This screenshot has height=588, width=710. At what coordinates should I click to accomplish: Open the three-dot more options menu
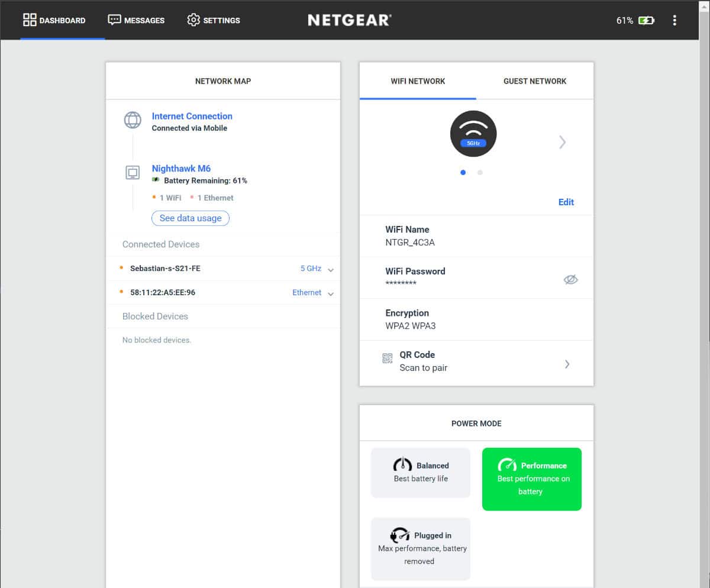point(674,20)
